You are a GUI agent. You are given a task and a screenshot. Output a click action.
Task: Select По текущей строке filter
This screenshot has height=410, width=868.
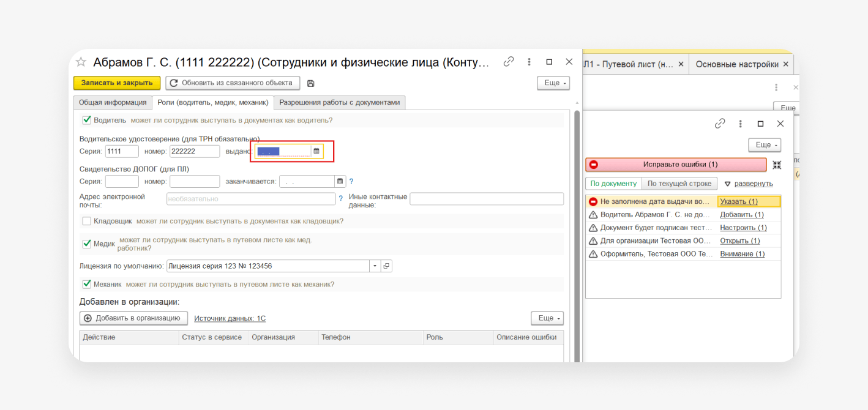click(679, 184)
